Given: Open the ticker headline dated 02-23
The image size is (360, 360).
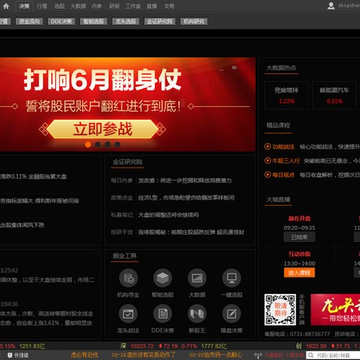Looking at the screenshot, I should click(x=216, y=355).
